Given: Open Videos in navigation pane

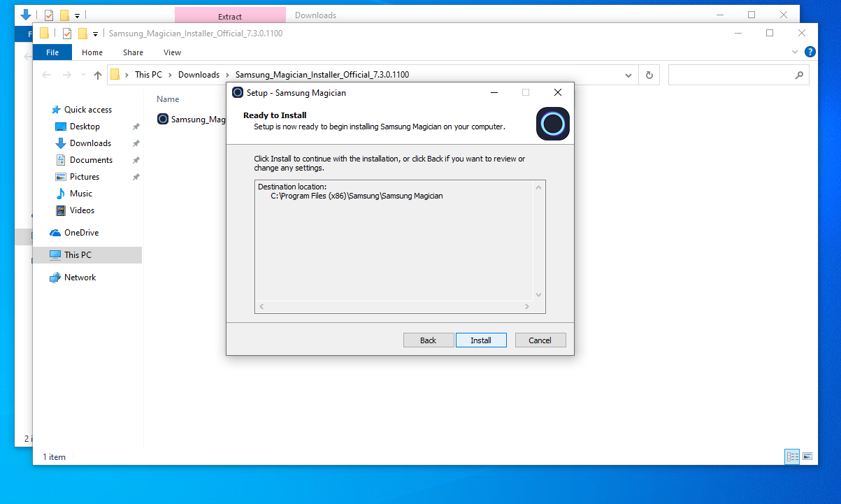Looking at the screenshot, I should [x=82, y=210].
